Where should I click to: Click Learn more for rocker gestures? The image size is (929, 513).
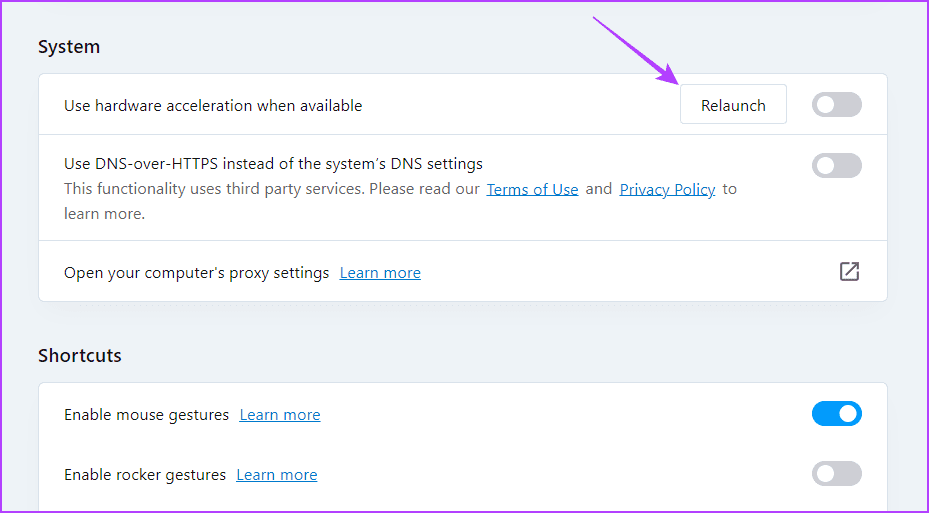[x=277, y=474]
